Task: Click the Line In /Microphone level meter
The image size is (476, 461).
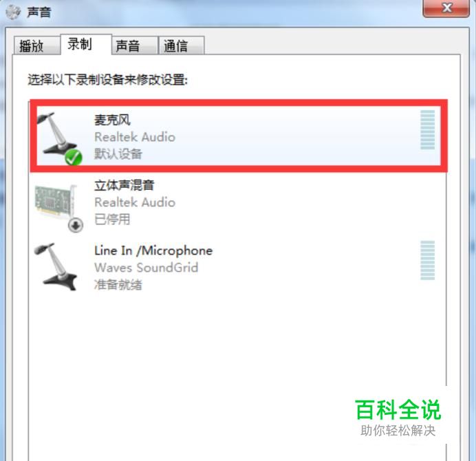Action: 427,260
